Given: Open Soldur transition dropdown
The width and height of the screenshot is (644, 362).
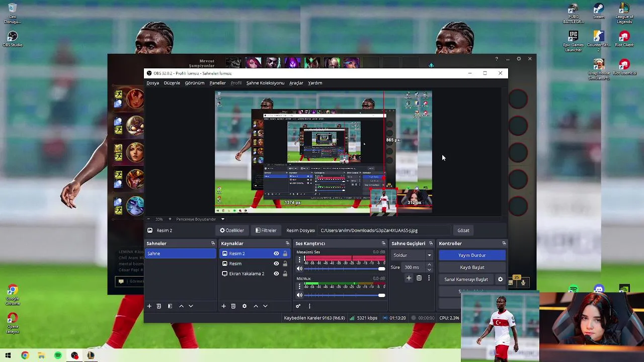Looking at the screenshot, I should [x=412, y=255].
